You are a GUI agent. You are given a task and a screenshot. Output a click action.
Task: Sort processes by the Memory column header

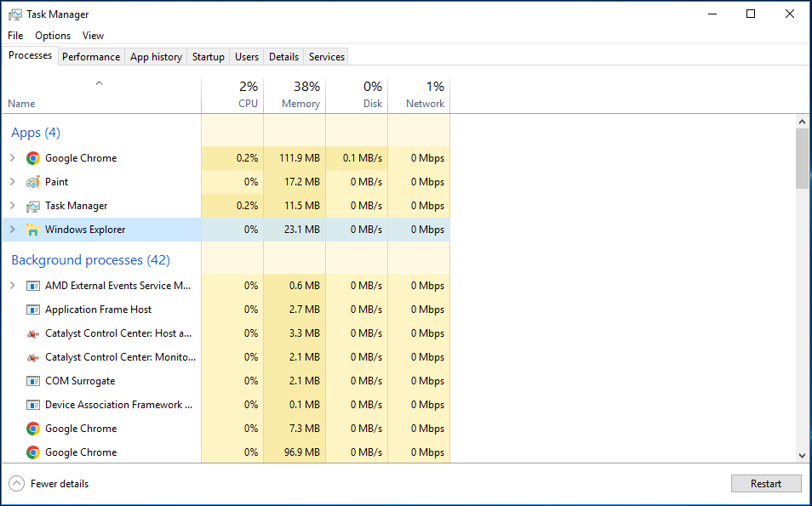point(294,95)
